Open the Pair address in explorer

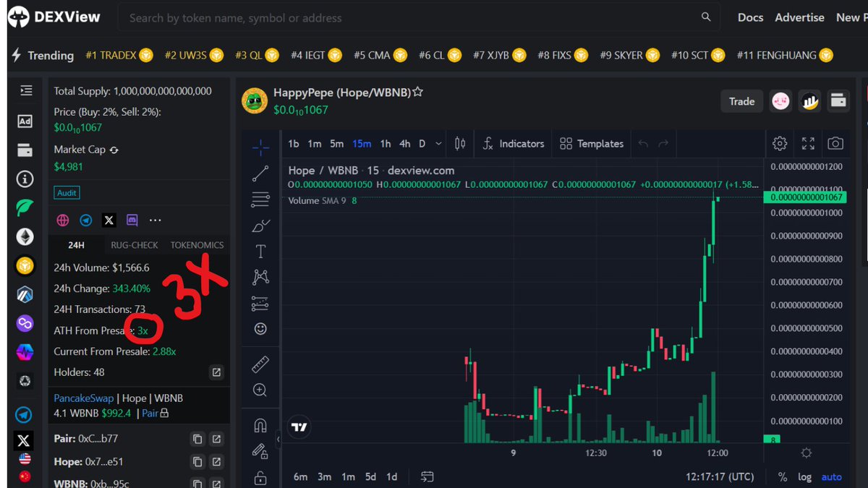pyautogui.click(x=216, y=439)
